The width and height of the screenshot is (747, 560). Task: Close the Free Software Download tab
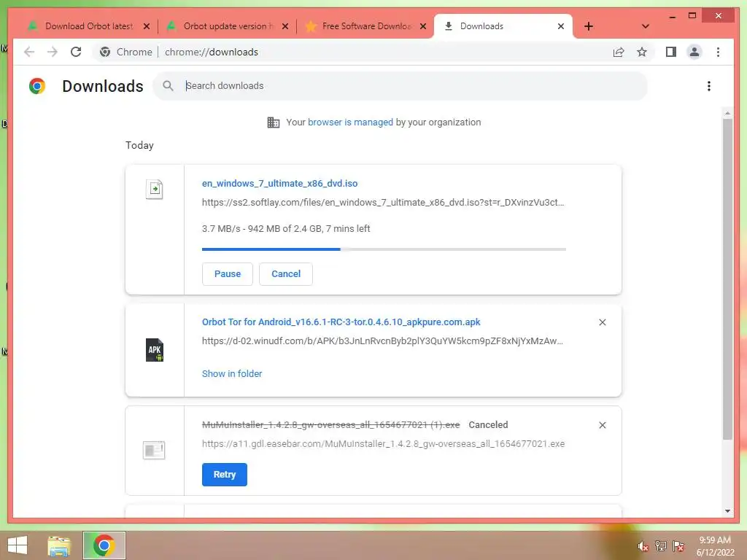[422, 26]
